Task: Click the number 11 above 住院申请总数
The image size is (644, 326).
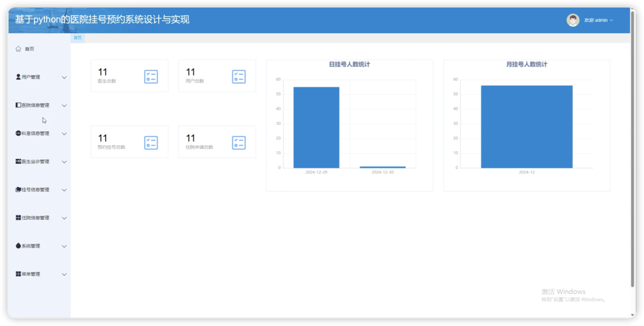Action: pyautogui.click(x=190, y=138)
